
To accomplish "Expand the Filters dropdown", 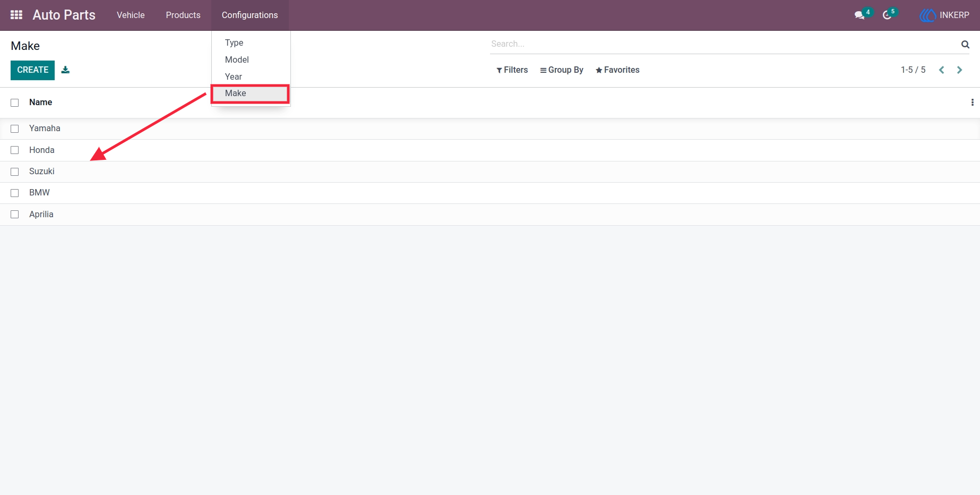I will click(512, 70).
